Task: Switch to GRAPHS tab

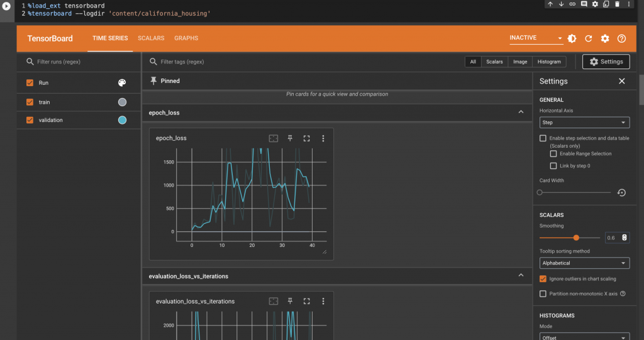Action: 186,38
